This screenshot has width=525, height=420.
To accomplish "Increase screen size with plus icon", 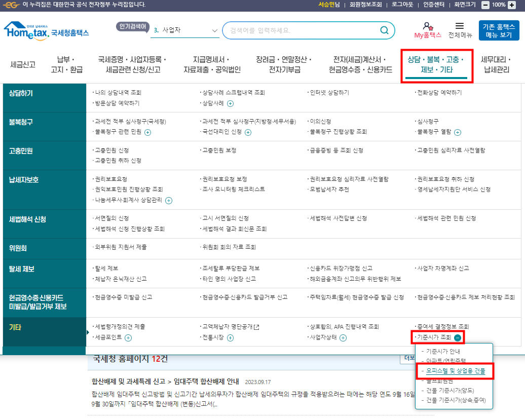I will coord(512,5).
